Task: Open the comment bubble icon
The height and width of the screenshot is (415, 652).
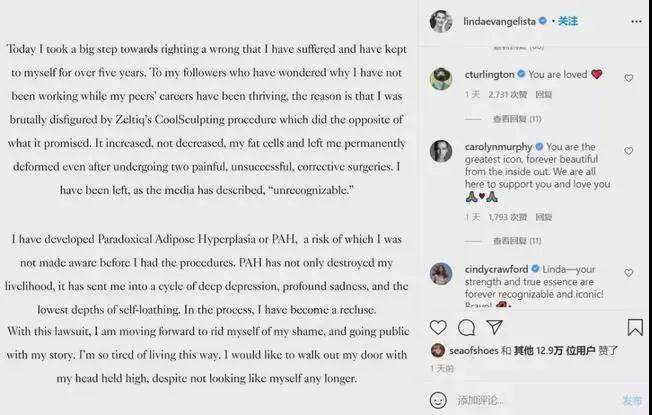Action: click(x=466, y=327)
